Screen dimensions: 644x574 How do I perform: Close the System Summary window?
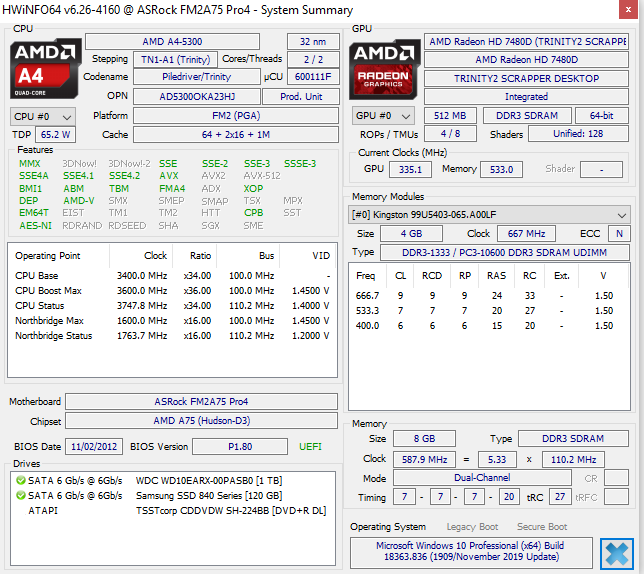click(628, 9)
